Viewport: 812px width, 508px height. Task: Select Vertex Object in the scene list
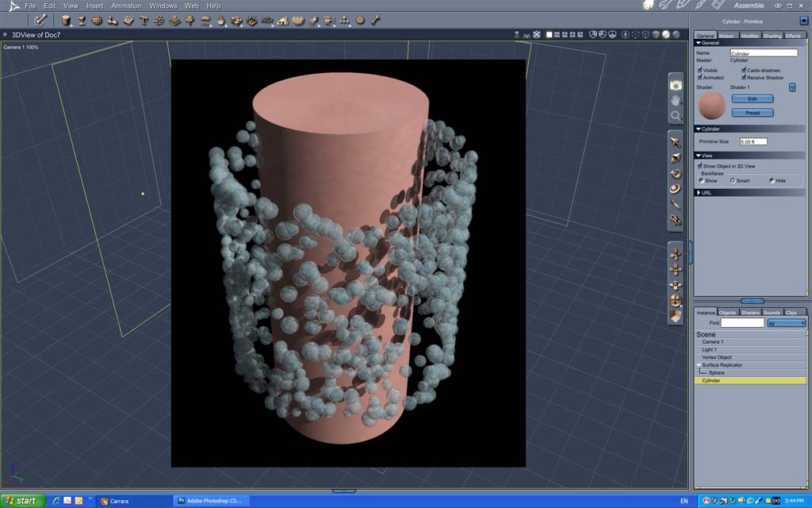tap(750, 358)
